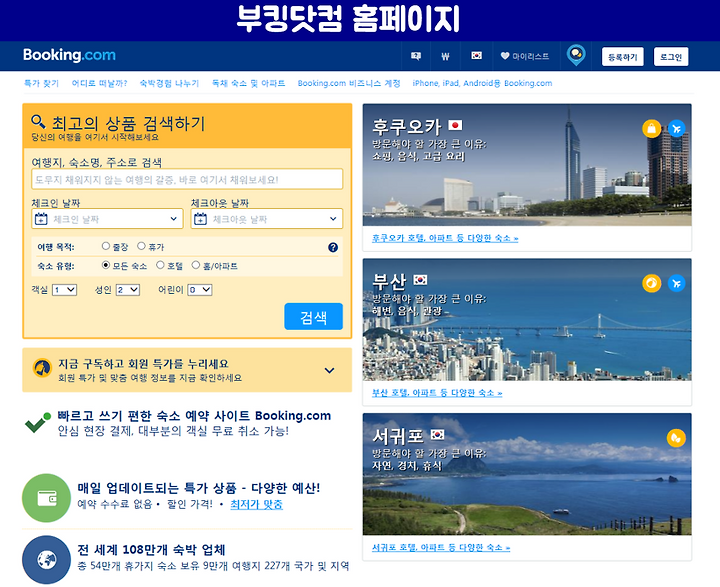The image size is (720, 587).
Task: Open the 어린이 count dropdown
Action: [200, 290]
